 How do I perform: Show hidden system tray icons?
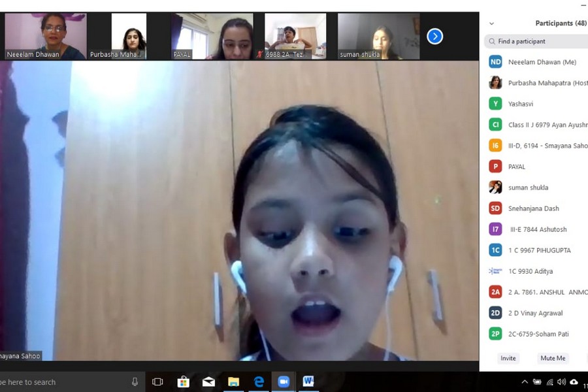pyautogui.click(x=524, y=382)
